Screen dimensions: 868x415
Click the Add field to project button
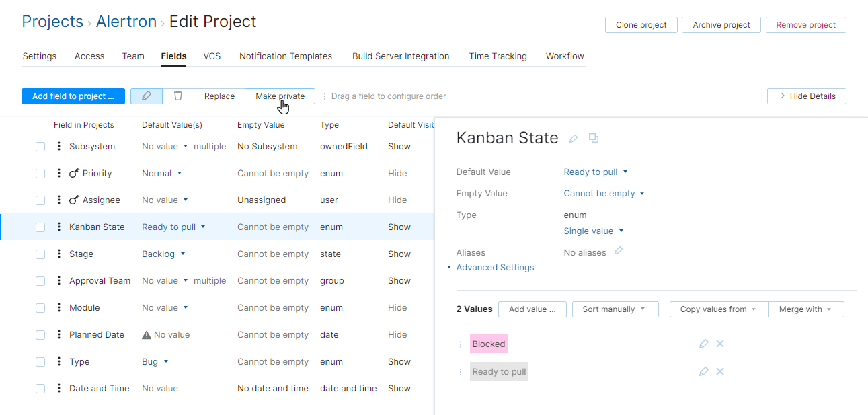[73, 96]
